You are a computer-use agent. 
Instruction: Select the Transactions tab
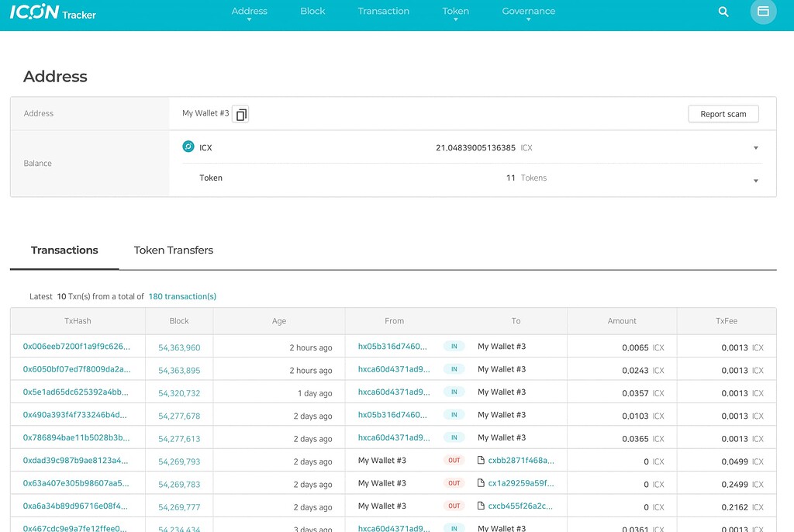64,250
